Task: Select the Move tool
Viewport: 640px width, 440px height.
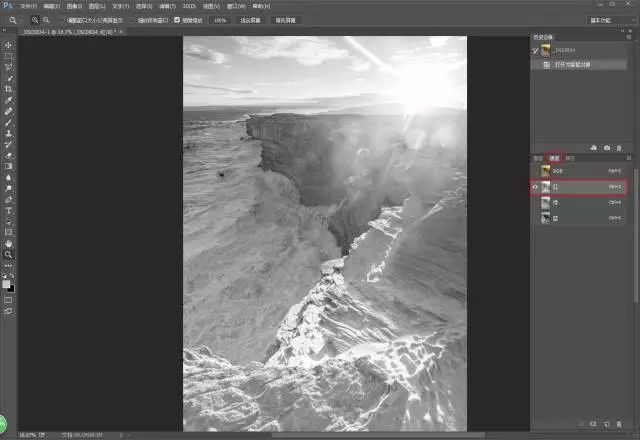Action: [9, 45]
